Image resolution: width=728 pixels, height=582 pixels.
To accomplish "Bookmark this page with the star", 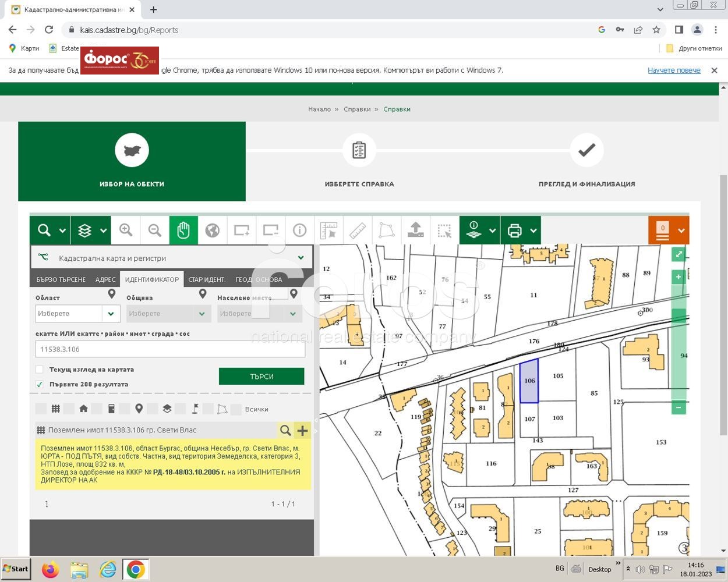I will (656, 30).
